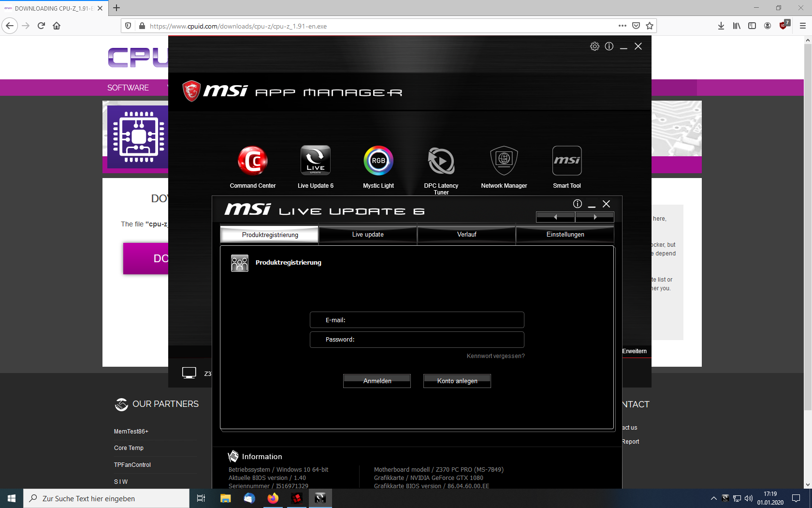Open the Core Temp partner link
Viewport: 812px width, 508px height.
coord(129,448)
